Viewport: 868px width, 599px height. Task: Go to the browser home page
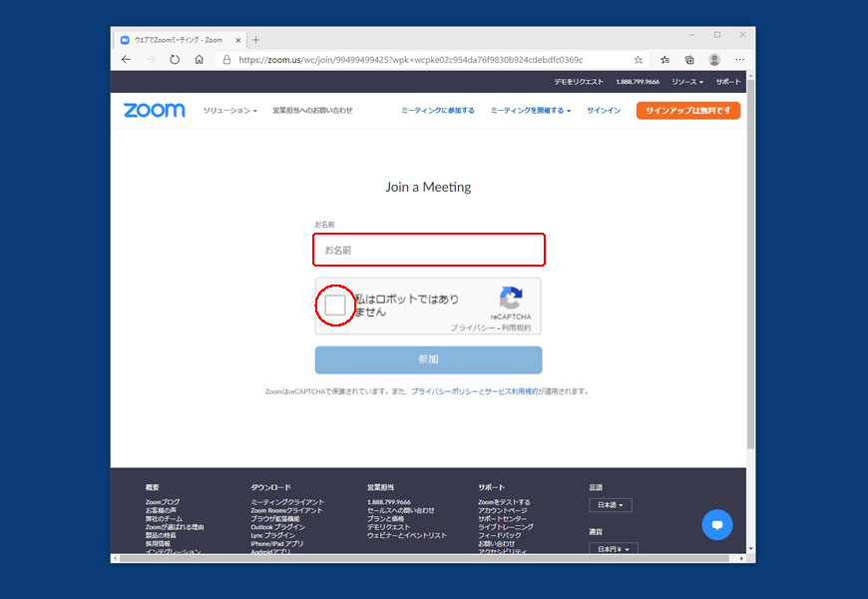(x=199, y=59)
